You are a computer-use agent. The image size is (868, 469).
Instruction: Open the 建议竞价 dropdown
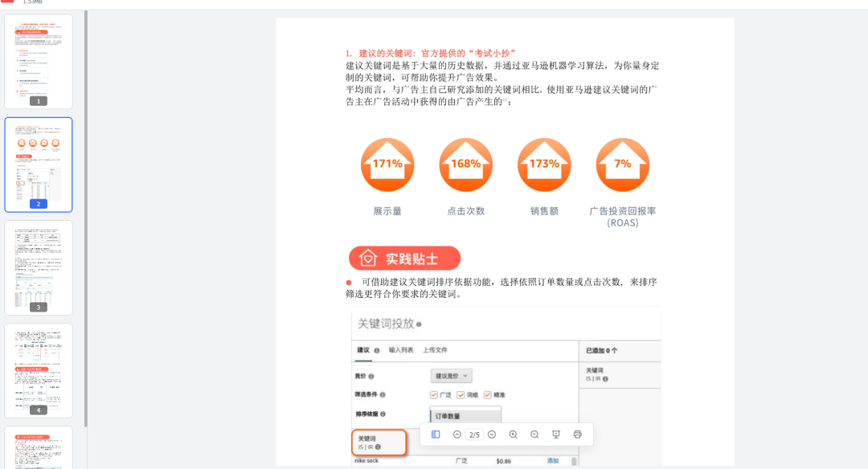click(x=451, y=375)
